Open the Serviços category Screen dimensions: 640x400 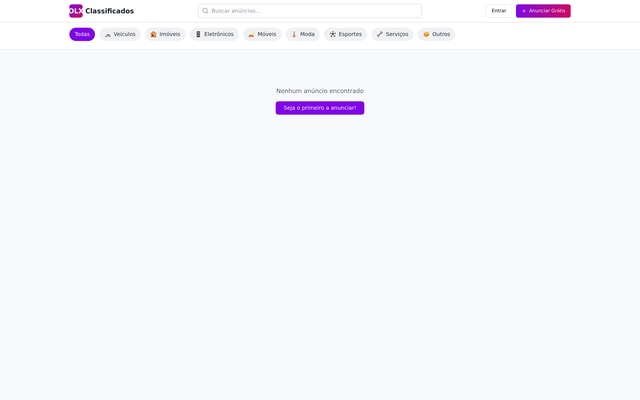click(397, 34)
